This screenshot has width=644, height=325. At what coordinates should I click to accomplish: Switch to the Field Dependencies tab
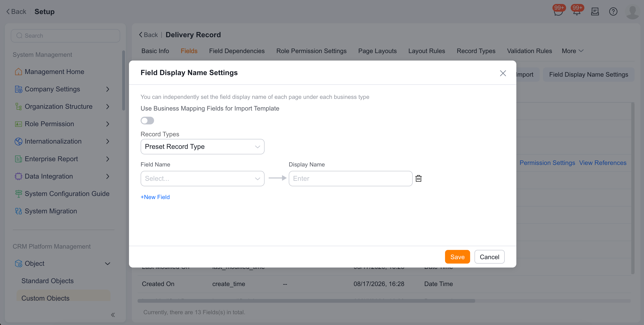(x=237, y=51)
